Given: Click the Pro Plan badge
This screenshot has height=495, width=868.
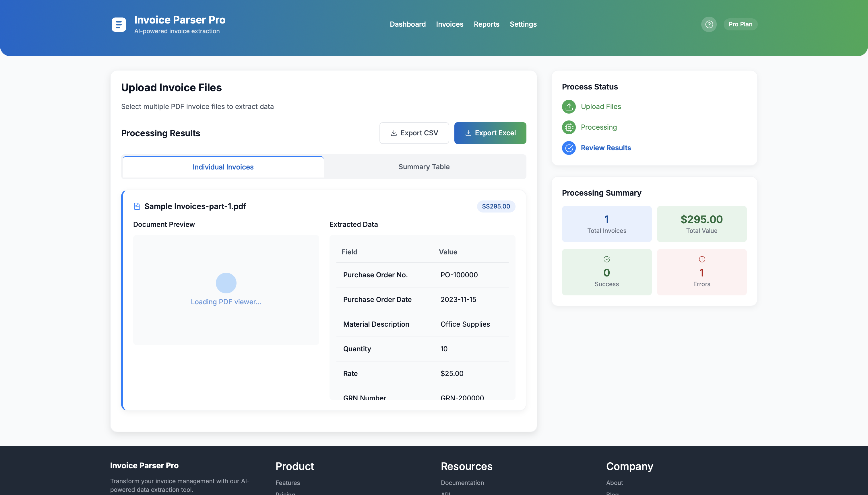Looking at the screenshot, I should click(740, 24).
